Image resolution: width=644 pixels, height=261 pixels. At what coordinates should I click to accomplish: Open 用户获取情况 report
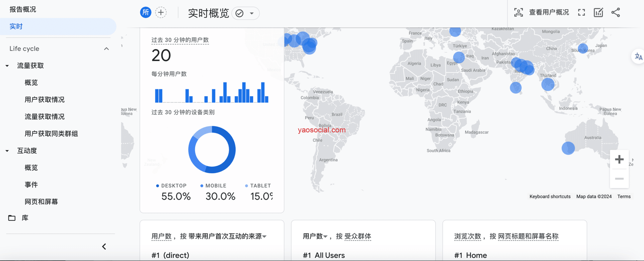(44, 100)
